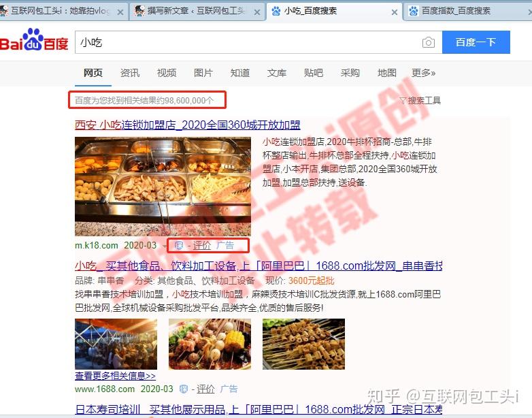Select the 视频 search category

click(166, 73)
